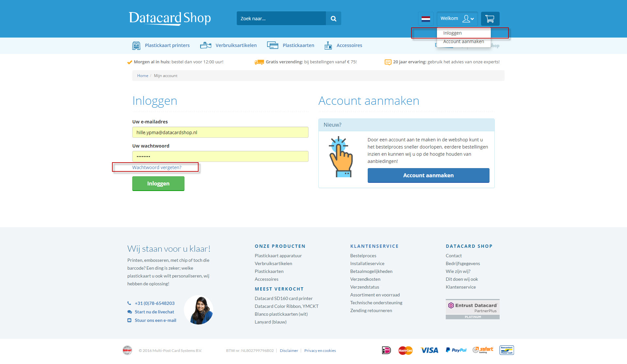
Task: Click the Zoek naar search field
Action: 281,19
